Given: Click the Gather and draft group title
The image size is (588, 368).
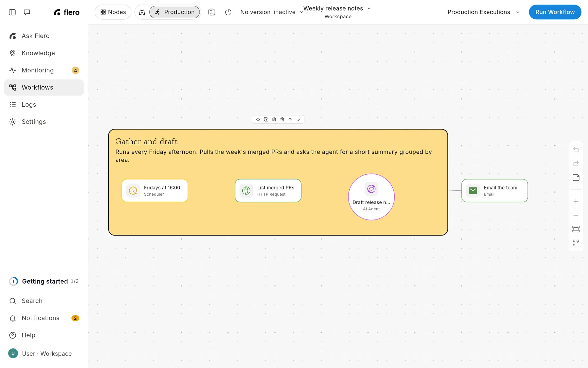Looking at the screenshot, I should tap(147, 141).
